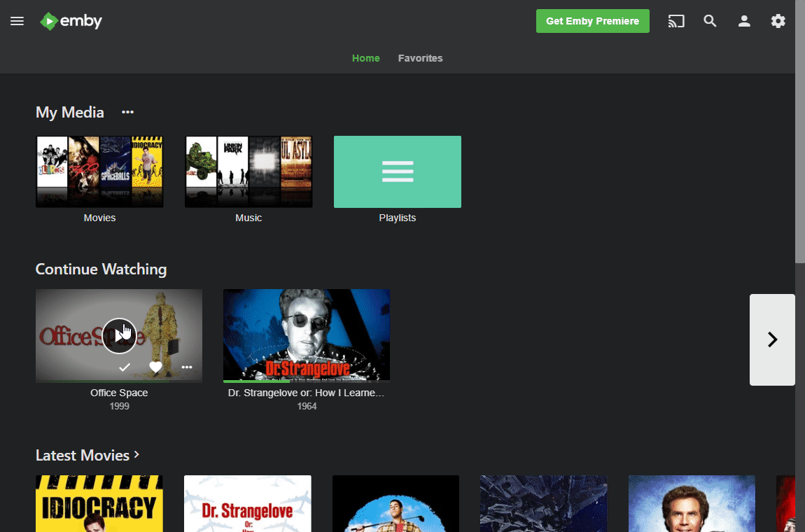Open the settings gear icon

point(778,21)
